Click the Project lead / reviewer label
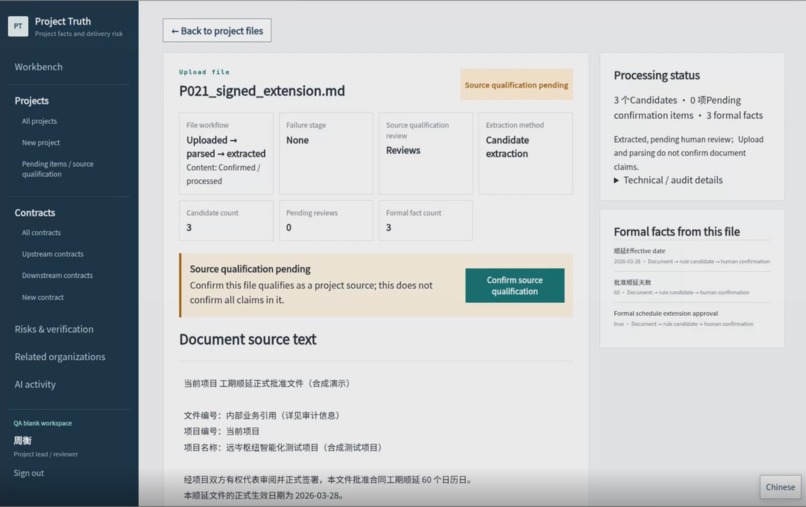Image resolution: width=806 pixels, height=507 pixels. click(x=46, y=454)
